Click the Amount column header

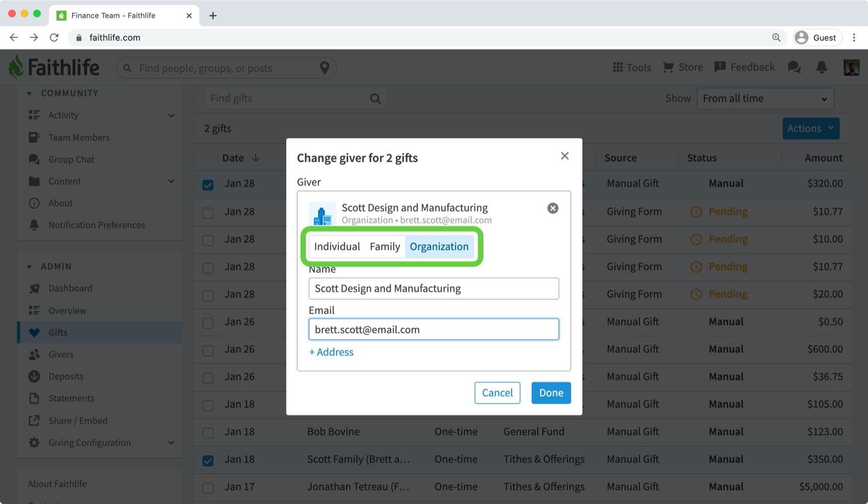click(x=824, y=158)
